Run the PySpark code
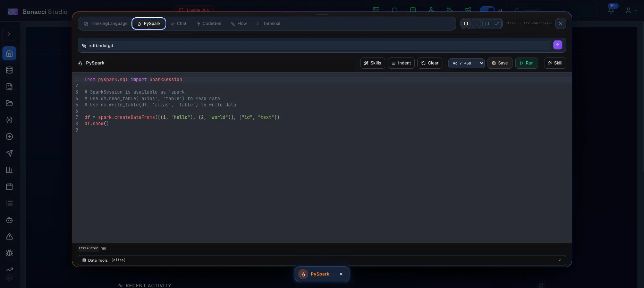Viewport: 644px width, 288px height. click(x=527, y=63)
